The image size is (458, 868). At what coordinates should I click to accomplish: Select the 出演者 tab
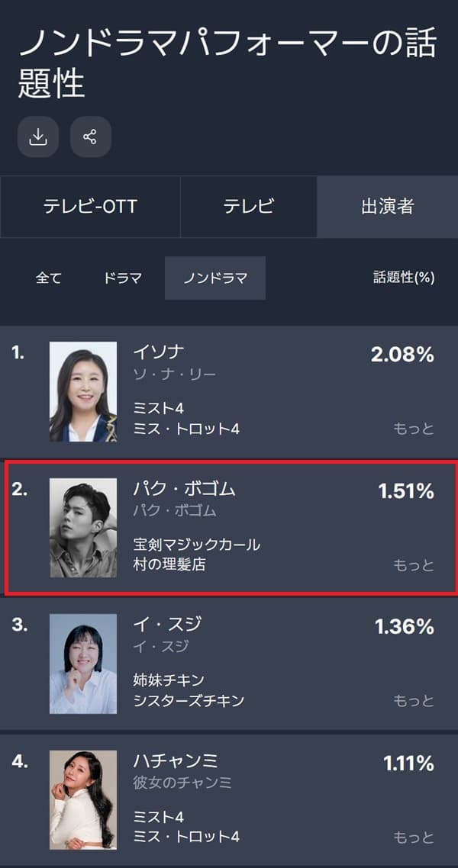tap(387, 207)
